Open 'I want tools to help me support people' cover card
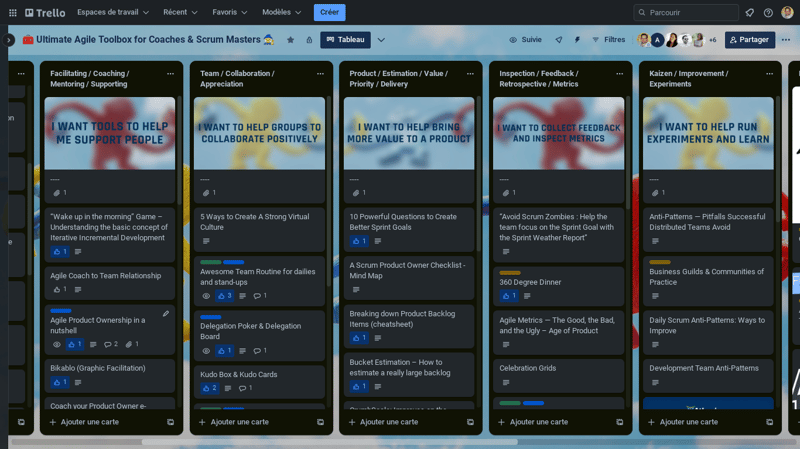 [x=110, y=149]
